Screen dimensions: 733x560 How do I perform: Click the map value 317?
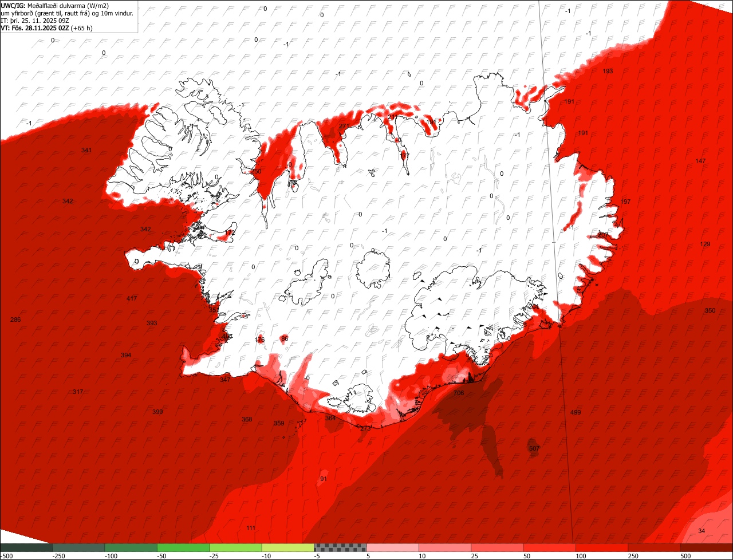pos(78,392)
